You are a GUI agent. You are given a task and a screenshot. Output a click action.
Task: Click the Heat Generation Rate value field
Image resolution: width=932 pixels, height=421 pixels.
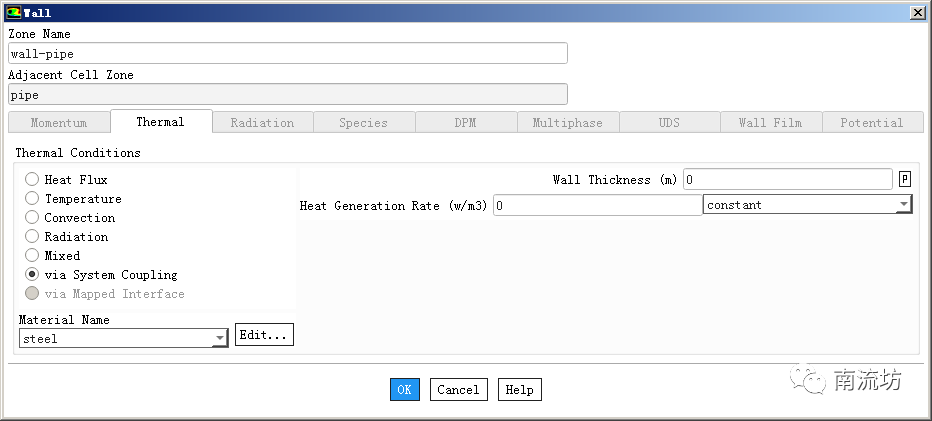597,205
